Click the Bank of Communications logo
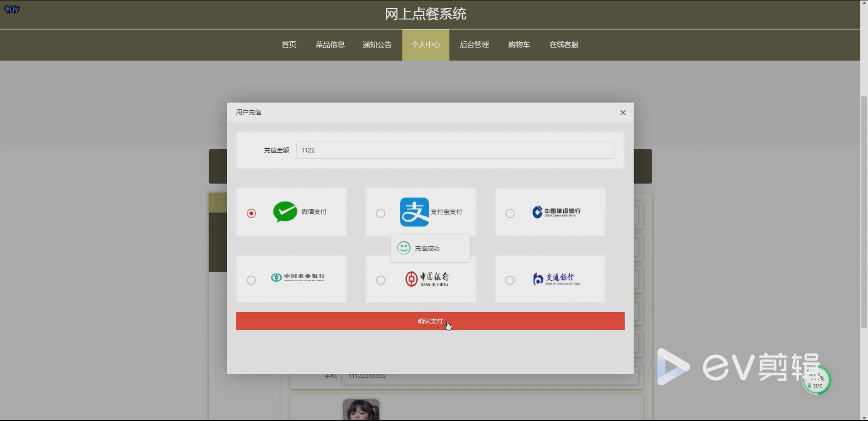This screenshot has width=868, height=421. (x=556, y=279)
